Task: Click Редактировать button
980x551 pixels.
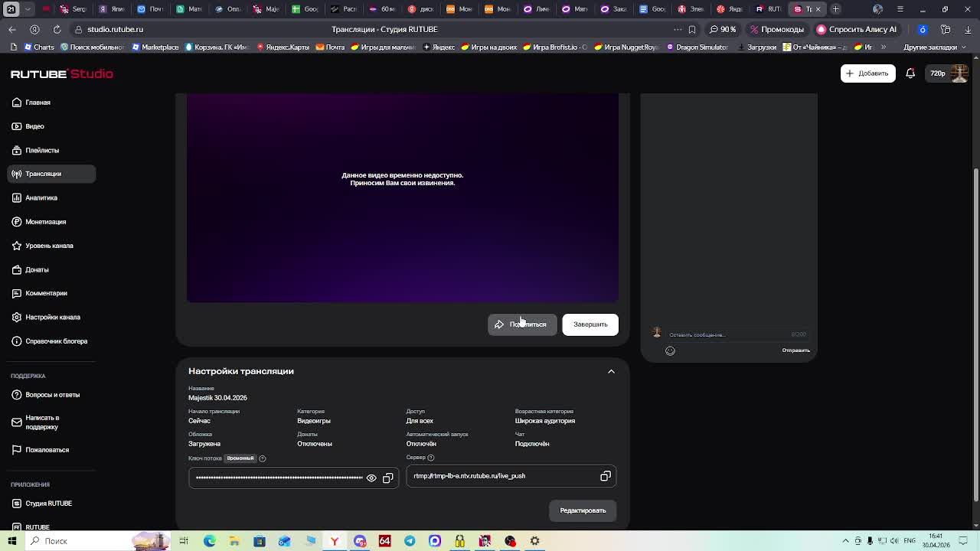Action: tap(583, 510)
